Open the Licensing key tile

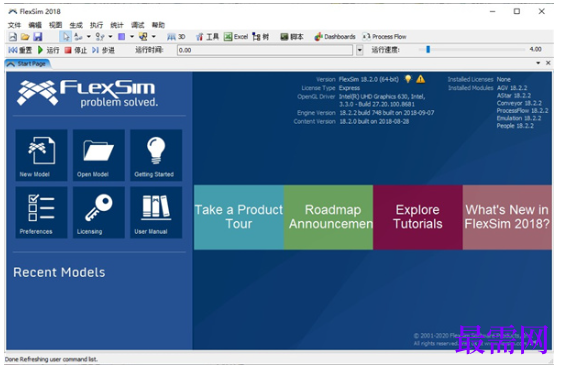pyautogui.click(x=99, y=212)
